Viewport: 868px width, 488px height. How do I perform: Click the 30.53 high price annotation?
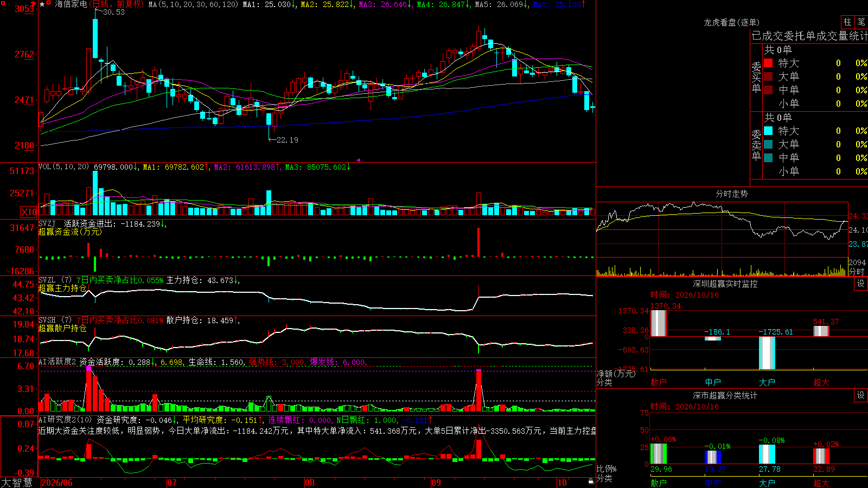114,12
